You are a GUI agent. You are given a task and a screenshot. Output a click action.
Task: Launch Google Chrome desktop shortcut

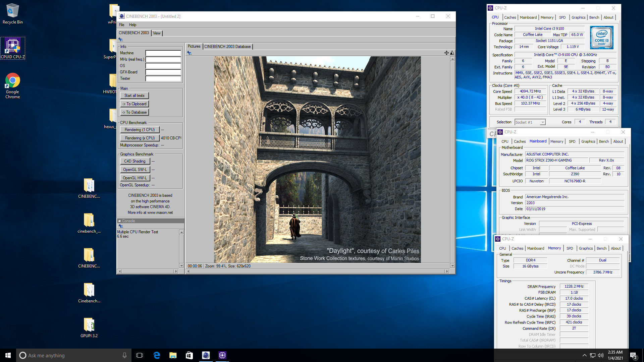[x=12, y=86]
